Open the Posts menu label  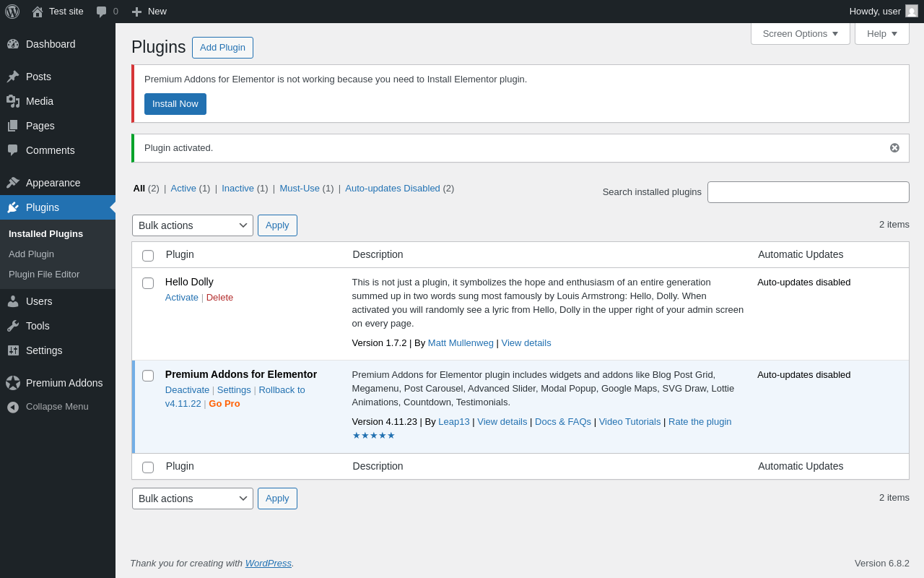(x=38, y=77)
